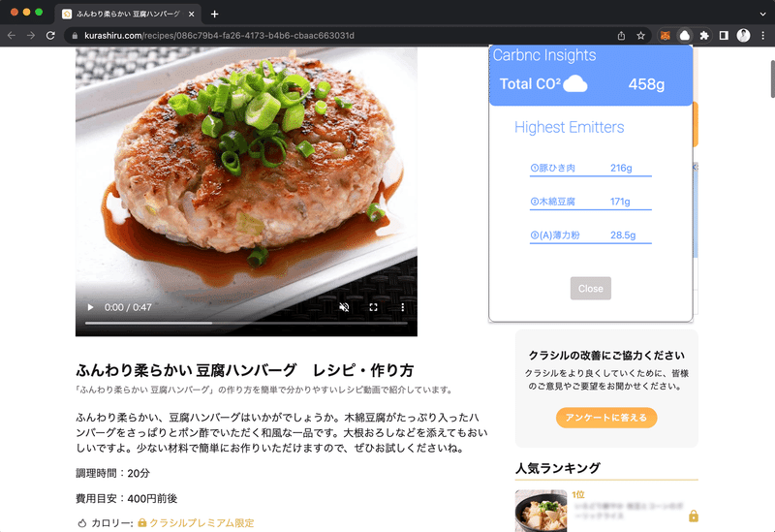Screen dimensions: 775x532
Task: Click the Carbnc Insights title
Action: [544, 55]
